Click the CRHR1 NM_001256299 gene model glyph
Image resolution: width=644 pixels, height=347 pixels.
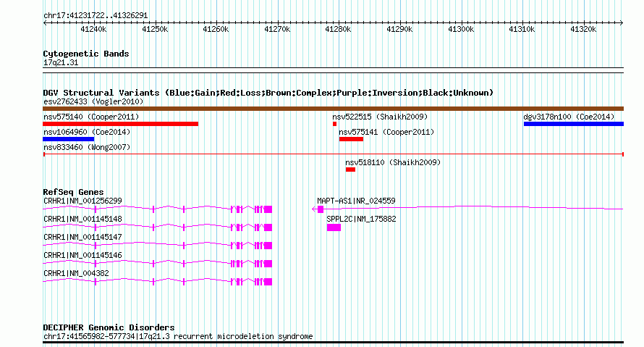pos(158,209)
